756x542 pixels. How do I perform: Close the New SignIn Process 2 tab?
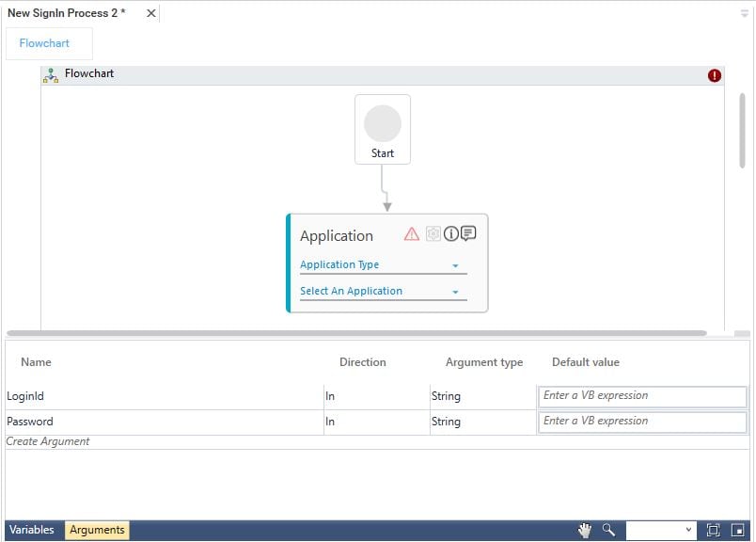[x=150, y=13]
